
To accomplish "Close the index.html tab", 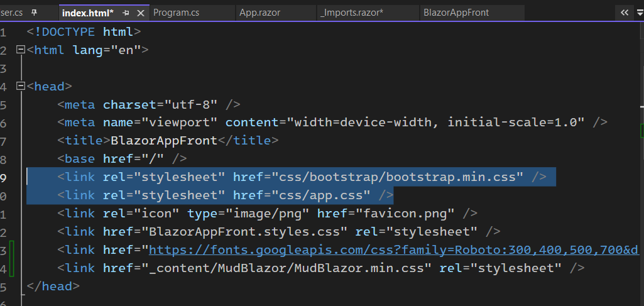I will (x=141, y=13).
